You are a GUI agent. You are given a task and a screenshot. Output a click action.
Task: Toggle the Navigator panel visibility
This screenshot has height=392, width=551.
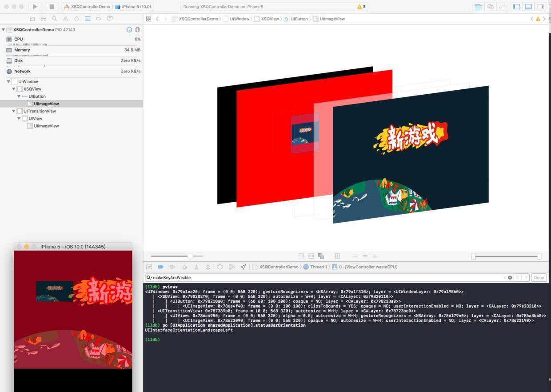517,7
